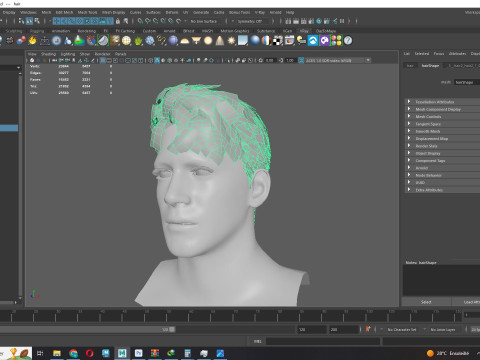Expand the Arnold section in Attribute Editor

point(442,168)
